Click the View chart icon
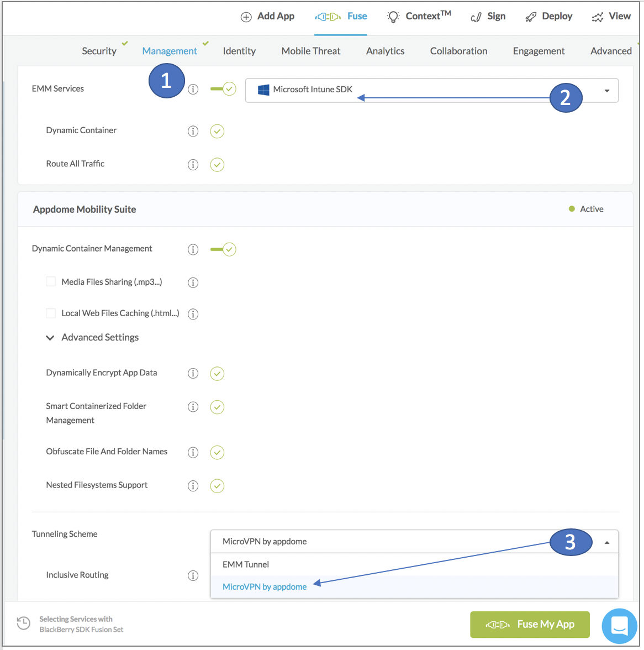The image size is (644, 650). click(x=598, y=17)
